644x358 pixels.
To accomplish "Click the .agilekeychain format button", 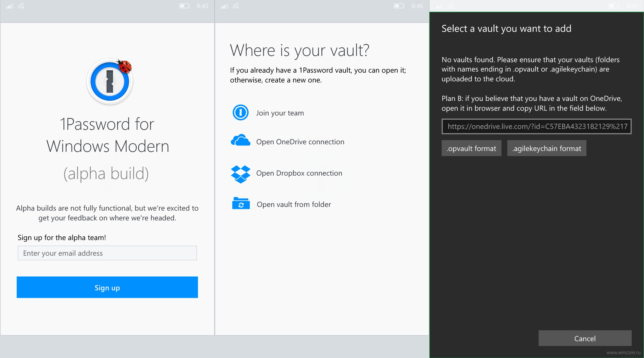I will click(x=547, y=148).
